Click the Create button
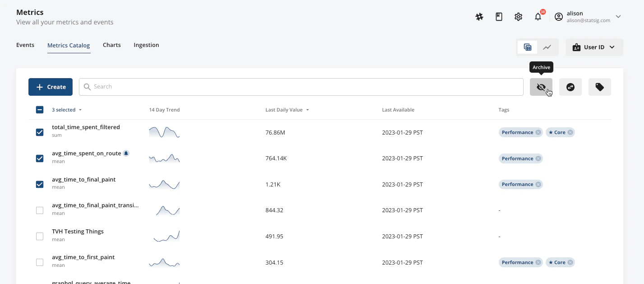This screenshot has height=284, width=644. pyautogui.click(x=51, y=87)
